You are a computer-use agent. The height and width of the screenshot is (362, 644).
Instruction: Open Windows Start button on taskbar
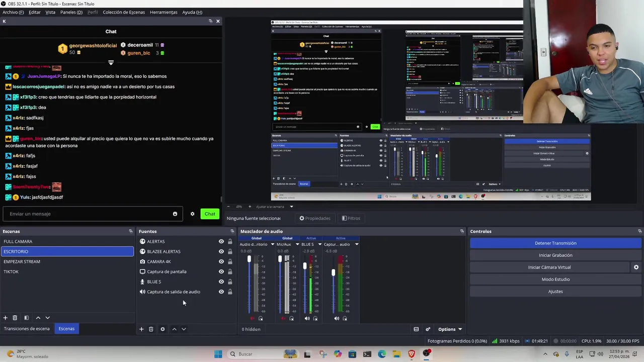pyautogui.click(x=218, y=354)
